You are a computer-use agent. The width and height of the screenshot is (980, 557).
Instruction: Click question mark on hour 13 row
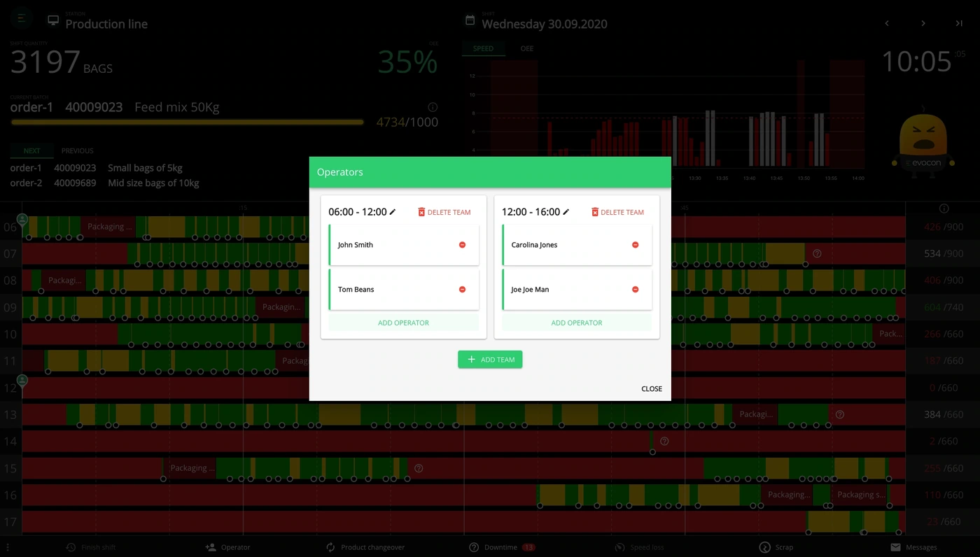point(840,414)
